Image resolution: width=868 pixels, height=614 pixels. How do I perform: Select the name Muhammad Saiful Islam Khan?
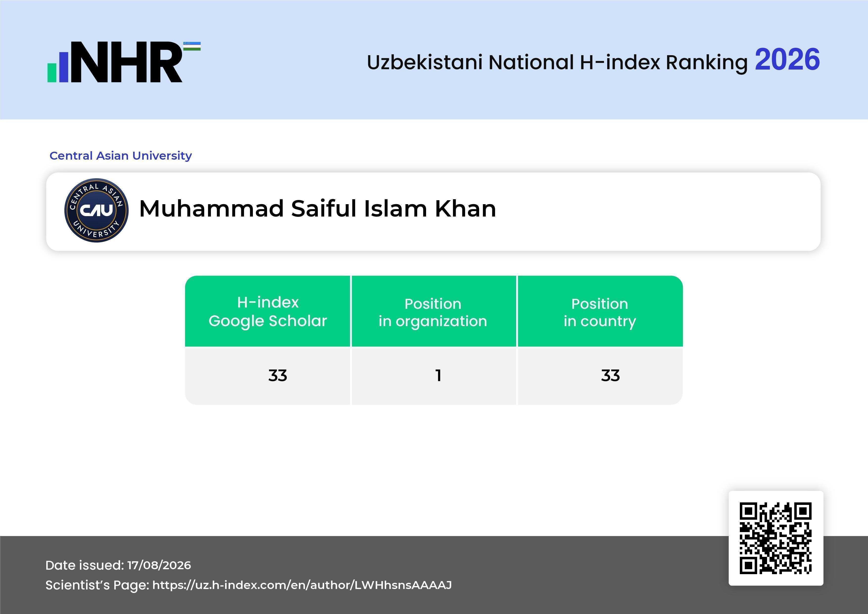pos(317,208)
